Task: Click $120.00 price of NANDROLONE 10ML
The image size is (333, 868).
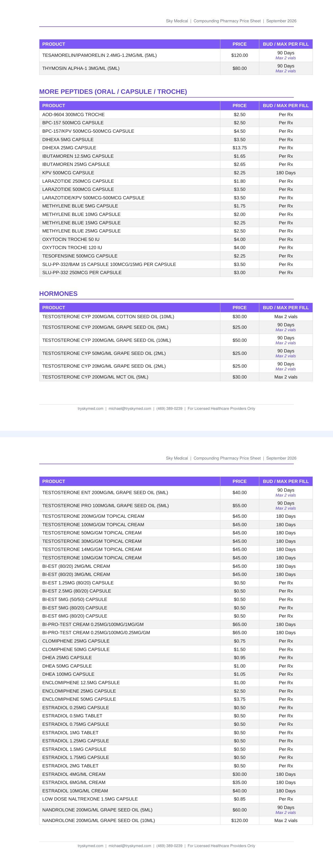Action: point(240,820)
